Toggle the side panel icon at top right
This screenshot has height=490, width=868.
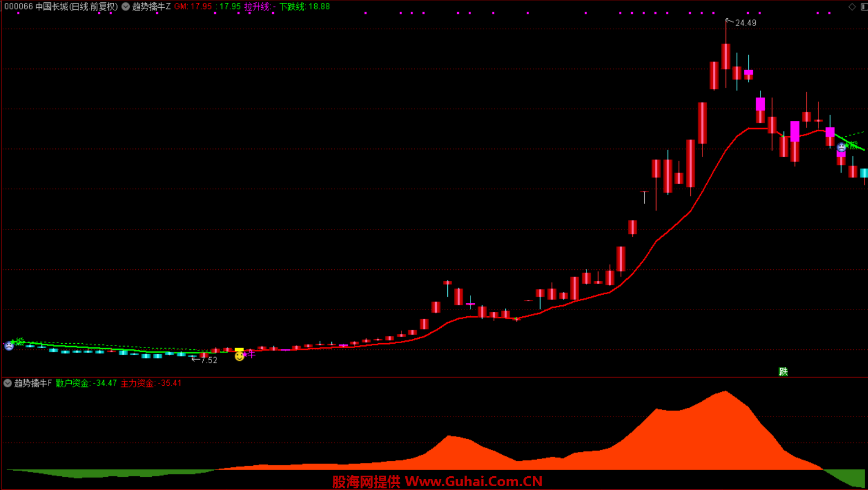[x=864, y=7]
